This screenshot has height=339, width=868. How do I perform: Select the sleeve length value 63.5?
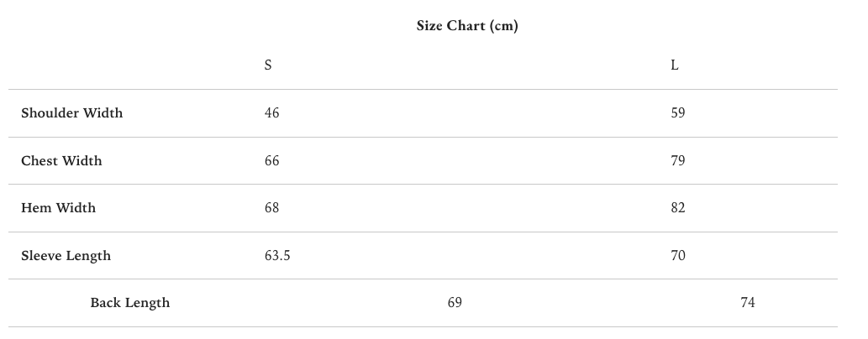[x=277, y=256]
